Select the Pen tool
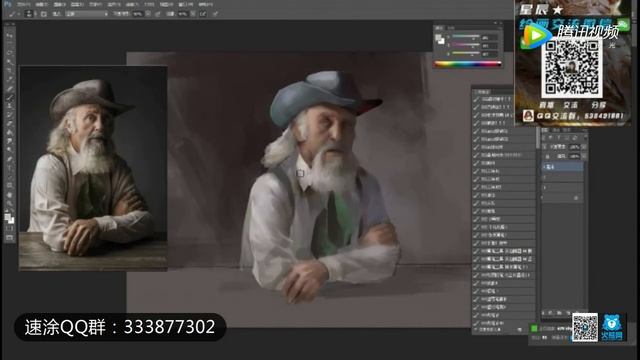The image size is (640, 360). 9,159
